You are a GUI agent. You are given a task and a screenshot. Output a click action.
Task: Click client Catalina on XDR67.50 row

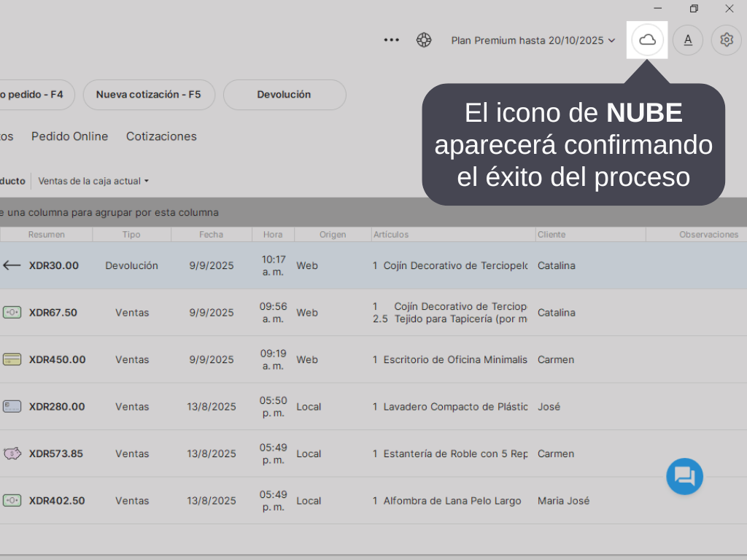pyautogui.click(x=557, y=313)
